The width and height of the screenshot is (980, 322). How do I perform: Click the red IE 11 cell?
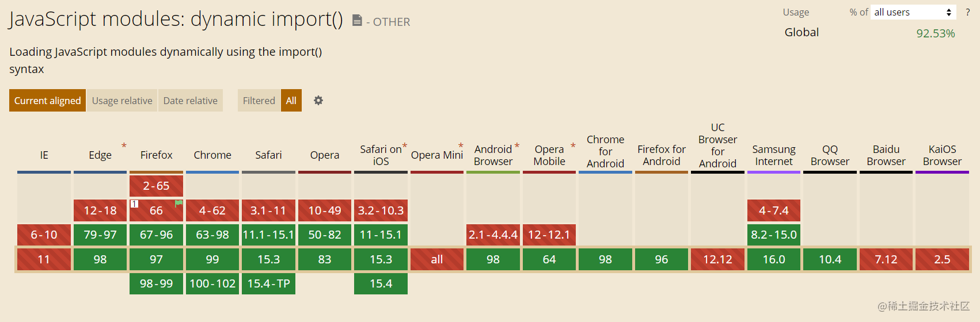pyautogui.click(x=44, y=259)
